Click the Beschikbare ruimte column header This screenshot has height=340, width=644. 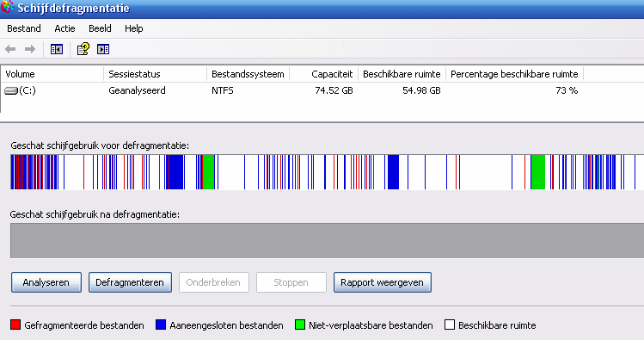tap(402, 74)
